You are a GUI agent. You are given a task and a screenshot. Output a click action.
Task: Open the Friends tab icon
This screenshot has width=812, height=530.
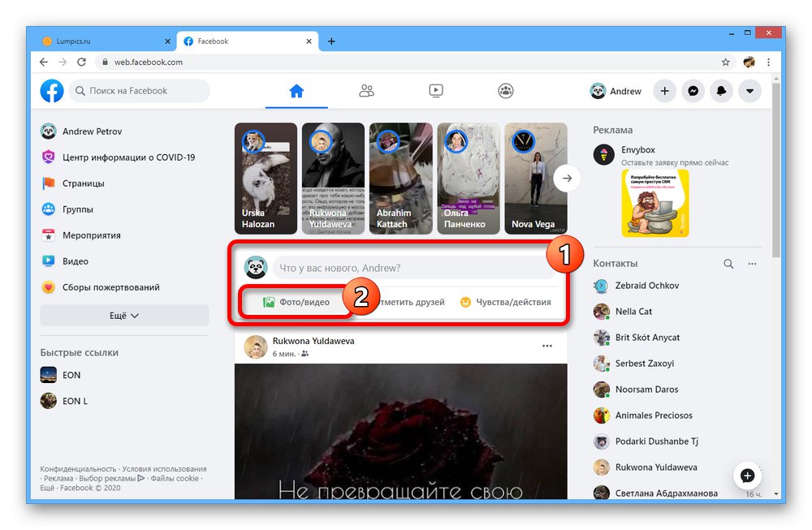pos(366,91)
